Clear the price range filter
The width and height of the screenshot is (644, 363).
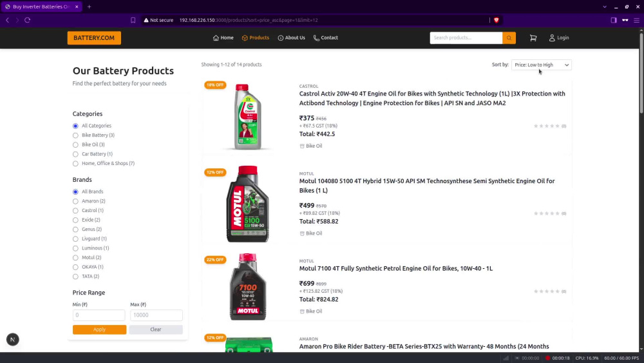tap(156, 329)
